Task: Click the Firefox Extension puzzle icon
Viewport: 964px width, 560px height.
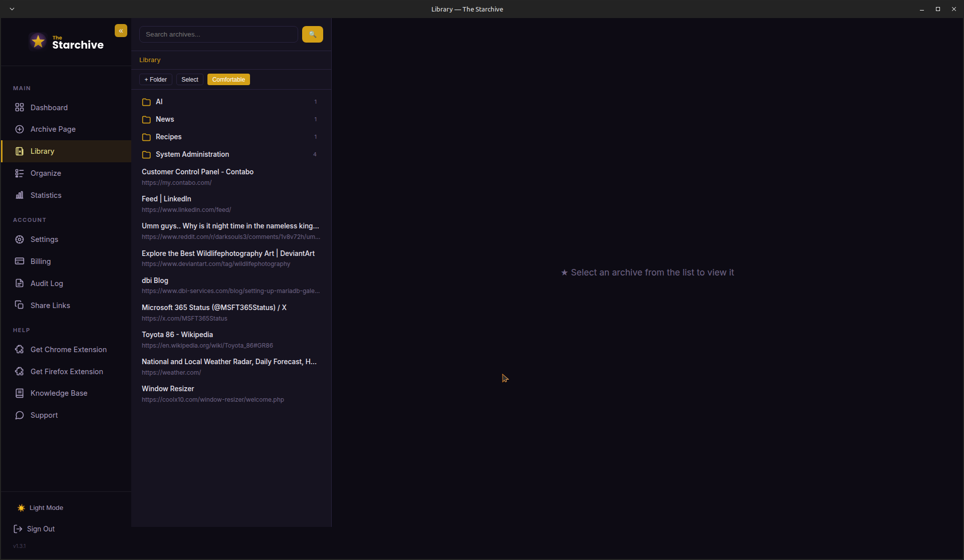Action: (20, 372)
